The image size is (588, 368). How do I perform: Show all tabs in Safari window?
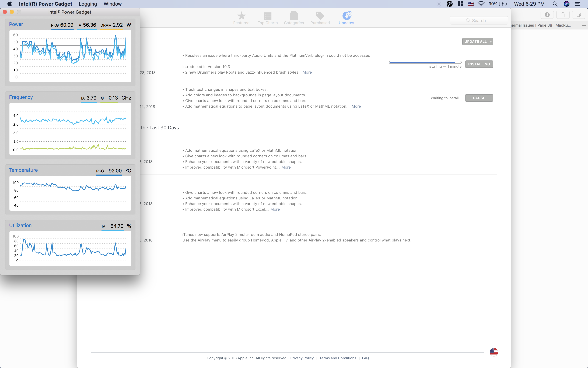(579, 15)
